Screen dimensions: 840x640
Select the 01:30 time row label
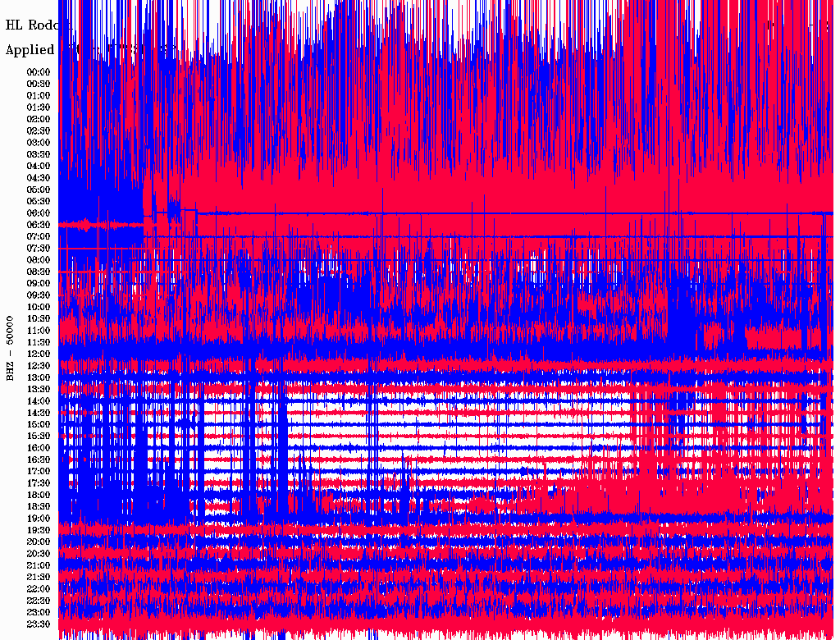(39, 107)
